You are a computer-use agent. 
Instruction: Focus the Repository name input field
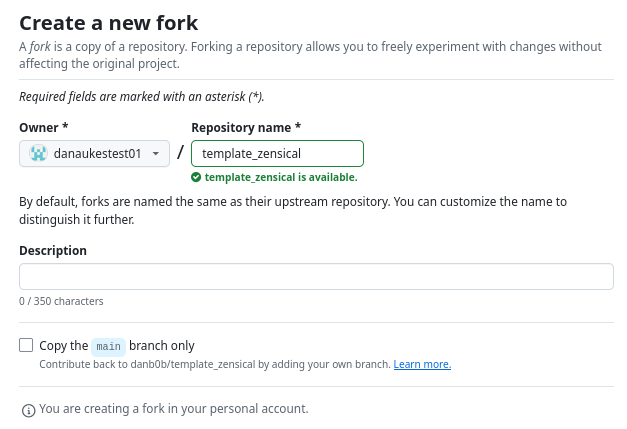pos(278,154)
